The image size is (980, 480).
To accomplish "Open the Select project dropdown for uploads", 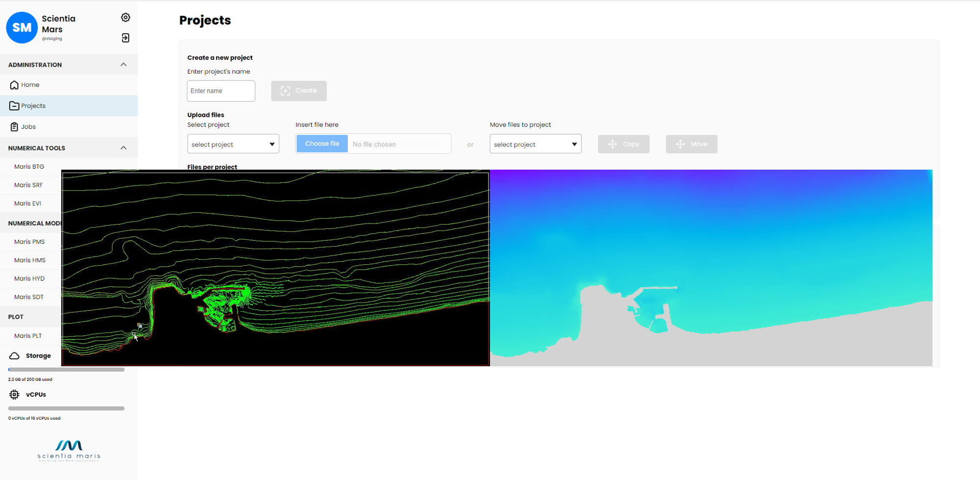I will (233, 144).
